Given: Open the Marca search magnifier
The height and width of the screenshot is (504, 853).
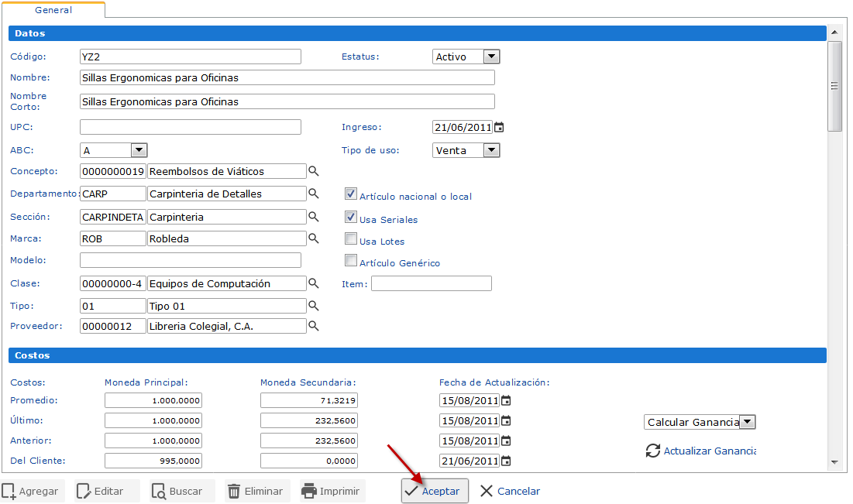Looking at the screenshot, I should (313, 238).
